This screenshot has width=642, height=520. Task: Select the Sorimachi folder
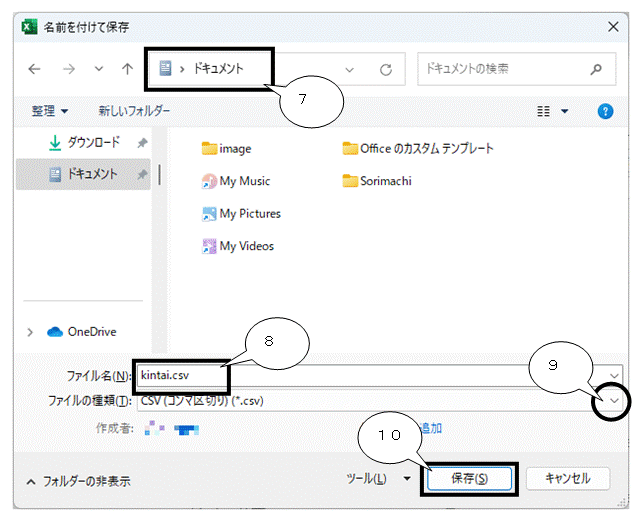click(385, 181)
